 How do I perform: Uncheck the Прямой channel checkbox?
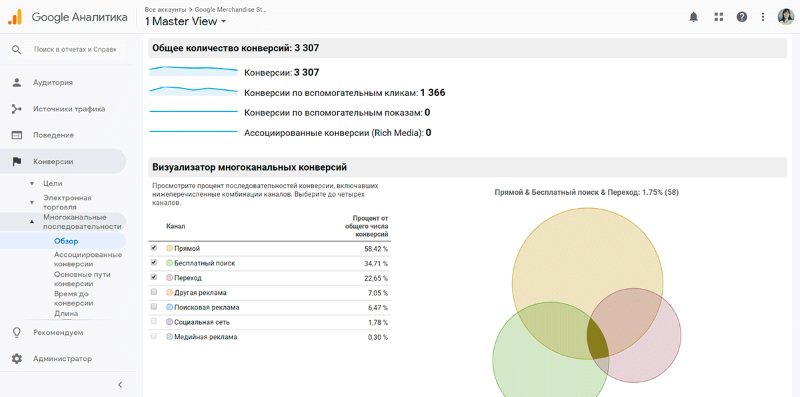[x=154, y=248]
